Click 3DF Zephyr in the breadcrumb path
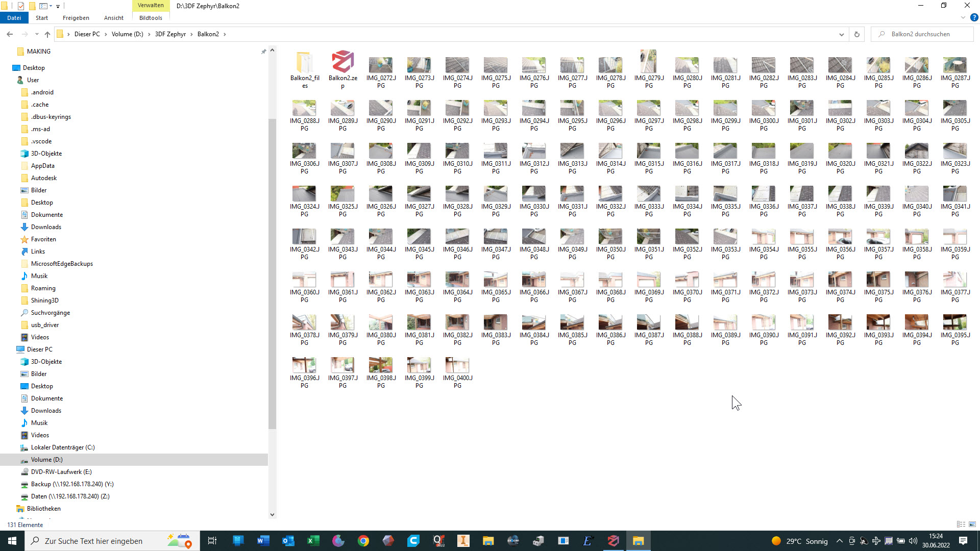Screen dimensions: 980x551 tap(170, 34)
